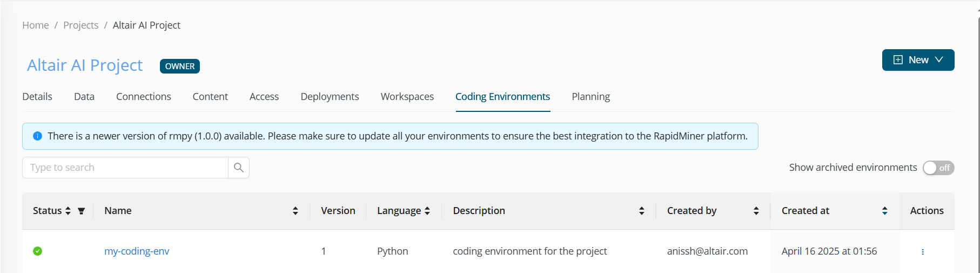This screenshot has width=980, height=273.
Task: Sort table by Description column
Action: click(642, 211)
